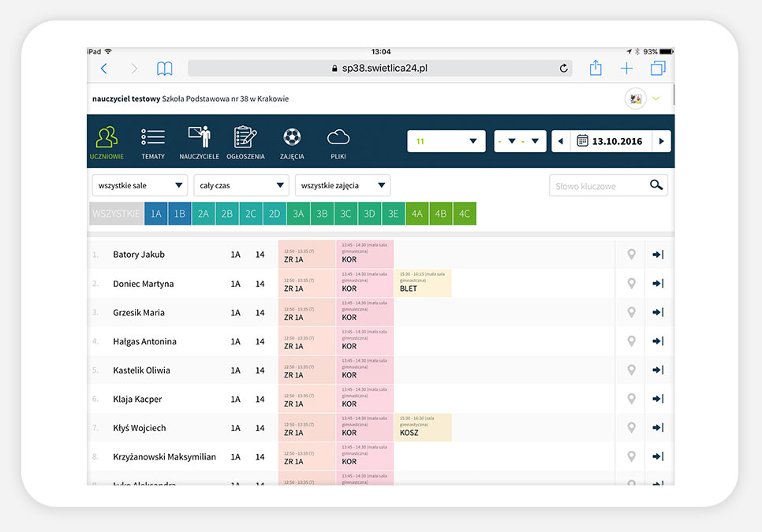Select class tab 3D
The width and height of the screenshot is (762, 532).
coord(369,214)
